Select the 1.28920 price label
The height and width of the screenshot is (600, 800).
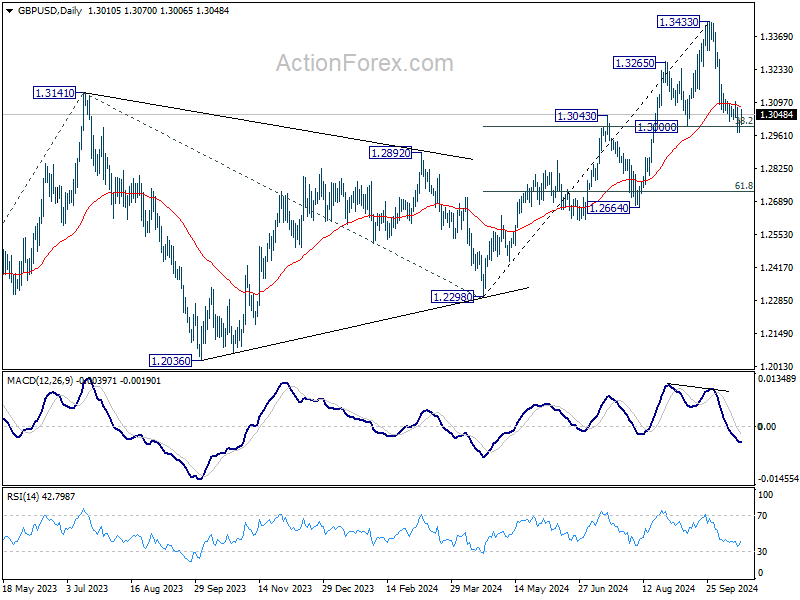click(x=390, y=153)
